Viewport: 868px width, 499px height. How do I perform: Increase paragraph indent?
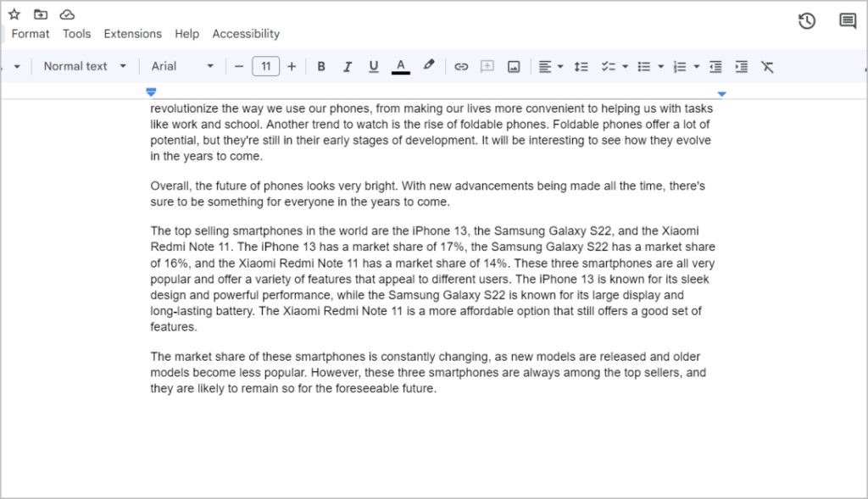click(741, 66)
